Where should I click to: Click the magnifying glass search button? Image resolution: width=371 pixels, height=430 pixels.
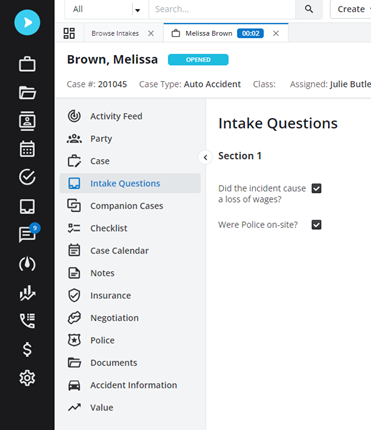[x=309, y=9]
